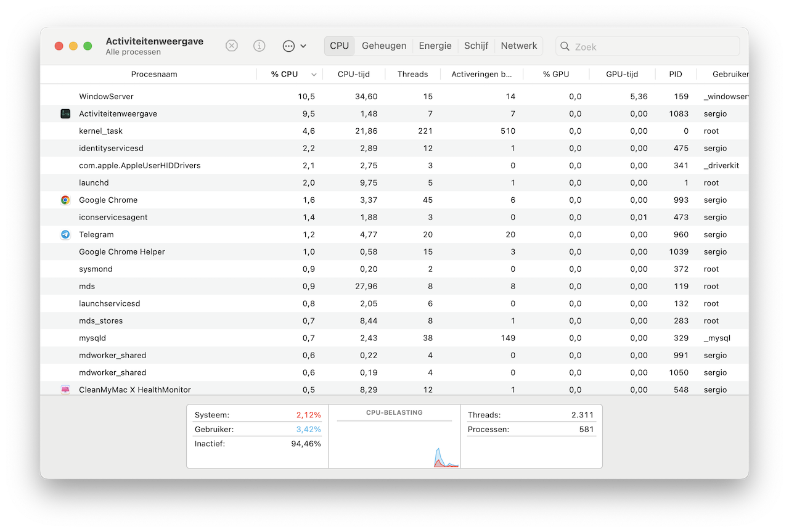The height and width of the screenshot is (532, 789).
Task: Select the mds_stores process row
Action: point(394,321)
